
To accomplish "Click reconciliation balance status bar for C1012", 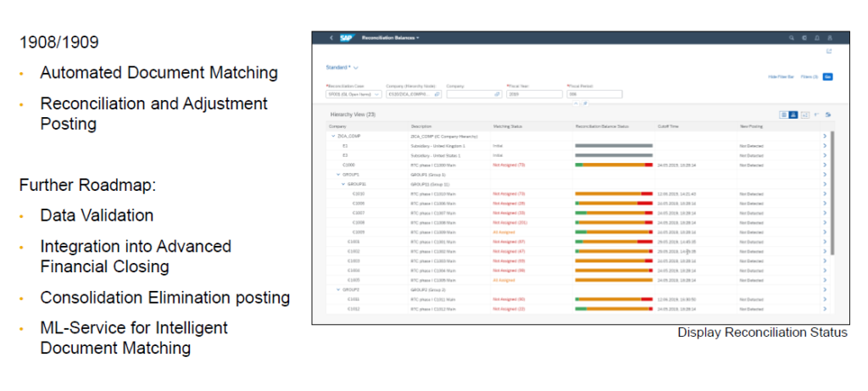I will 613,308.
